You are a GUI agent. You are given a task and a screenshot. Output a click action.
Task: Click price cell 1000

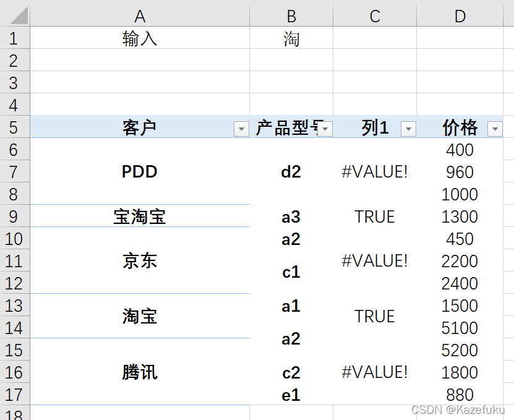coord(460,194)
